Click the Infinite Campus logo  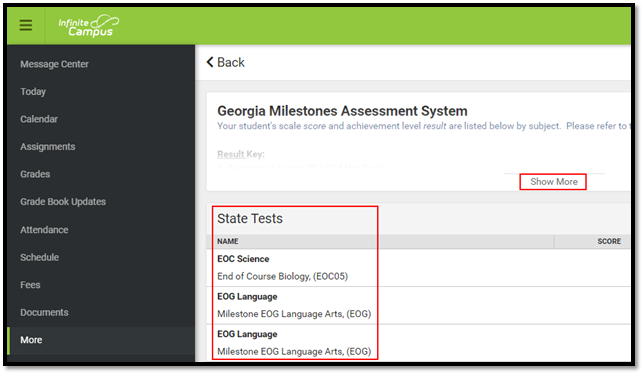pyautogui.click(x=88, y=26)
